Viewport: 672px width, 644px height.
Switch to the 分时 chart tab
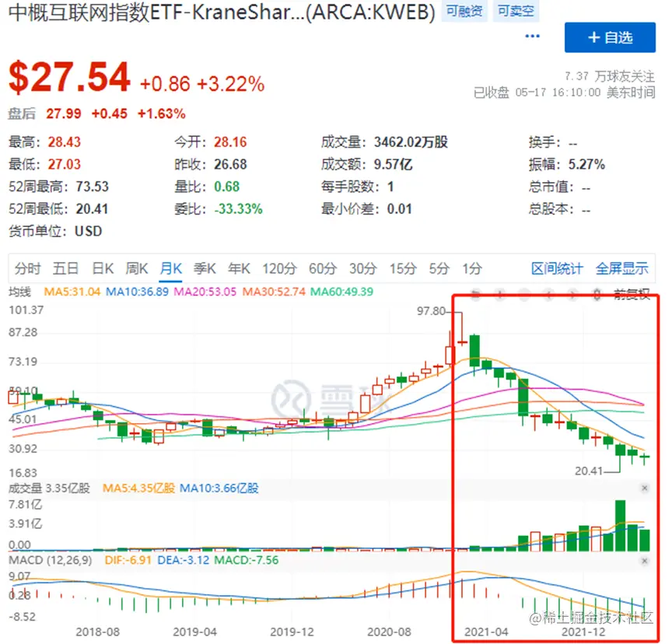click(x=28, y=268)
